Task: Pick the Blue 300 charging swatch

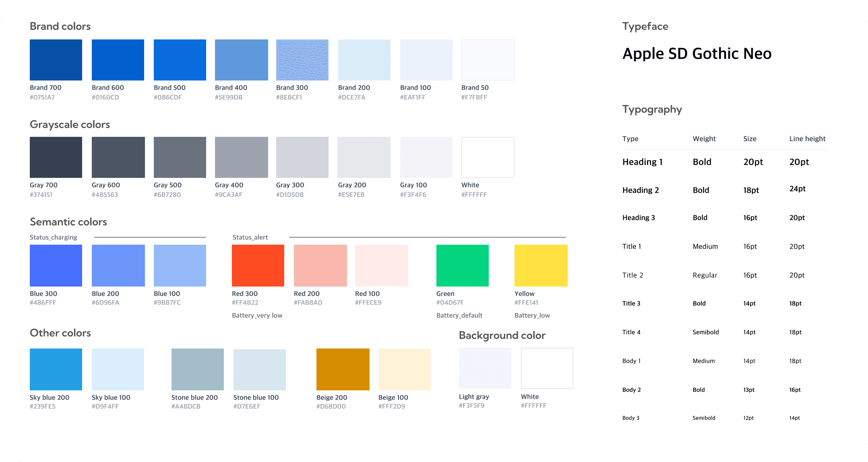Action: click(x=56, y=266)
